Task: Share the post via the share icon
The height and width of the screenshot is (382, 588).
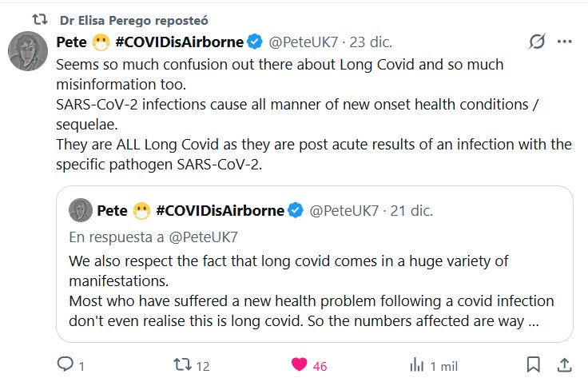Action: click(563, 365)
